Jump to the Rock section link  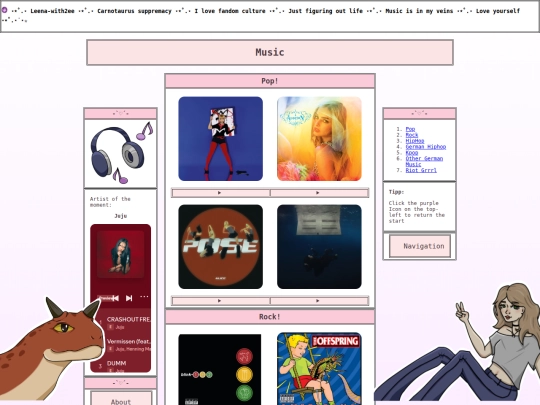[412, 135]
